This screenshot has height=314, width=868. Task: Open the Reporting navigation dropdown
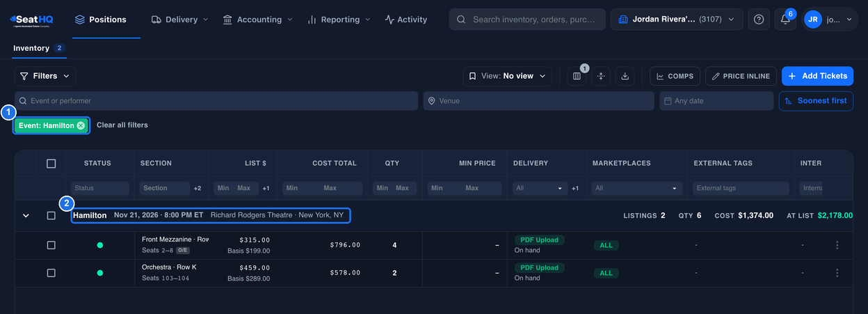339,19
